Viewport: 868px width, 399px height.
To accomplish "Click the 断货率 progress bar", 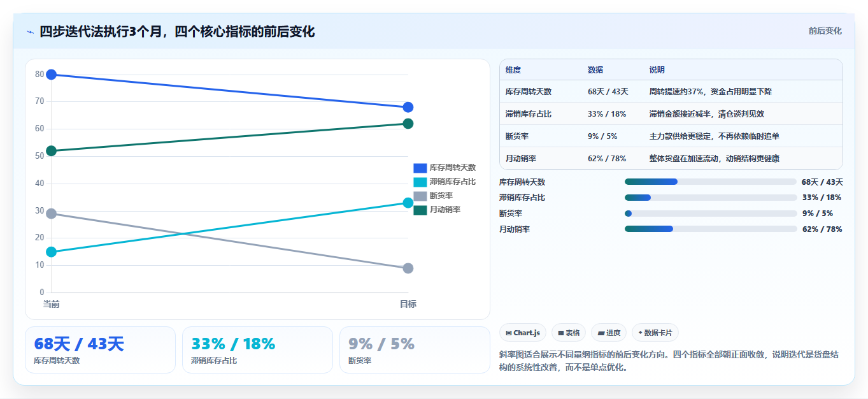I will (711, 214).
